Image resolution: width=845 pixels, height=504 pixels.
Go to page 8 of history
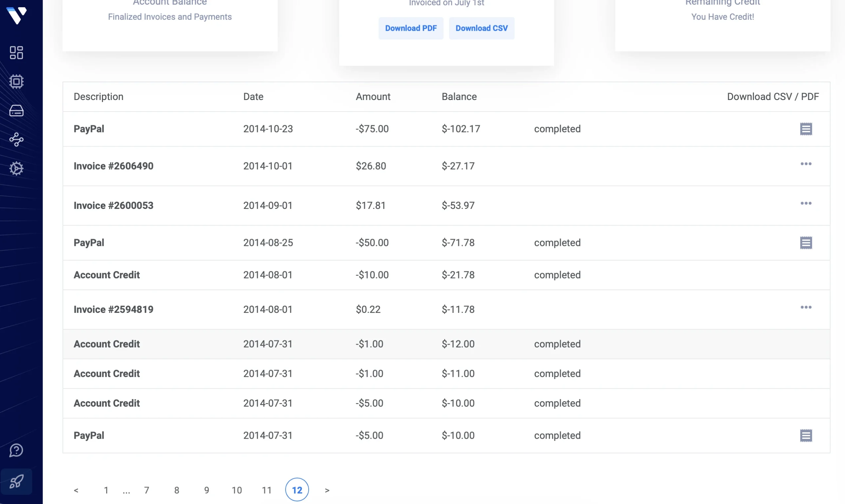(177, 490)
